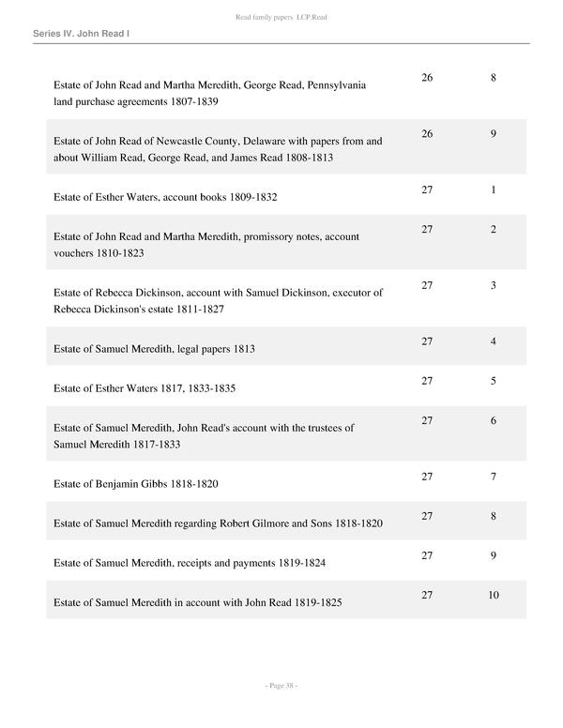Click the 'Page 38' footer label
563x728 pixels.
coord(281,686)
